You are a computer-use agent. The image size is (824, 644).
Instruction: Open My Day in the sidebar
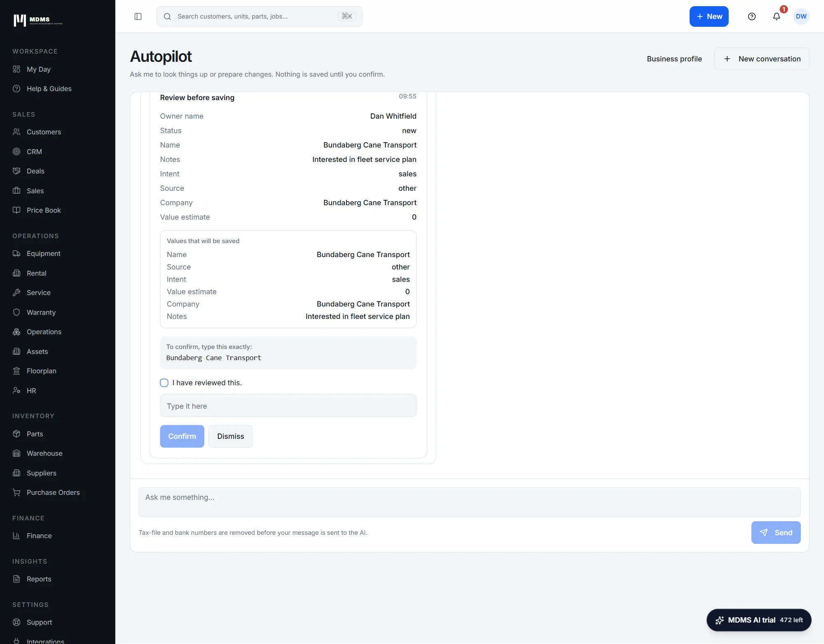point(39,69)
